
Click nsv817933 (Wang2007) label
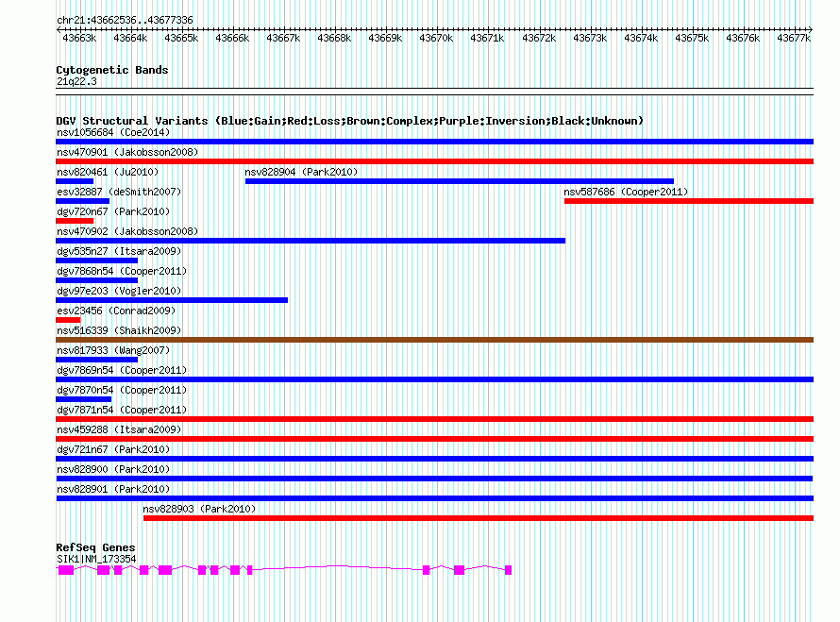[x=113, y=350]
